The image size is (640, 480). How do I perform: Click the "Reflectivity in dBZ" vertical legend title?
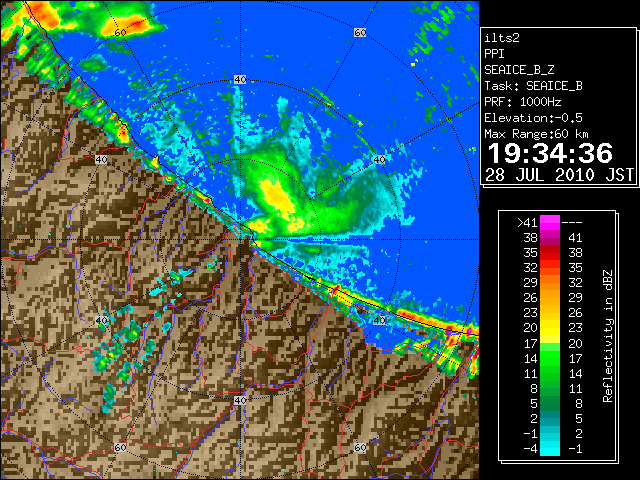608,336
